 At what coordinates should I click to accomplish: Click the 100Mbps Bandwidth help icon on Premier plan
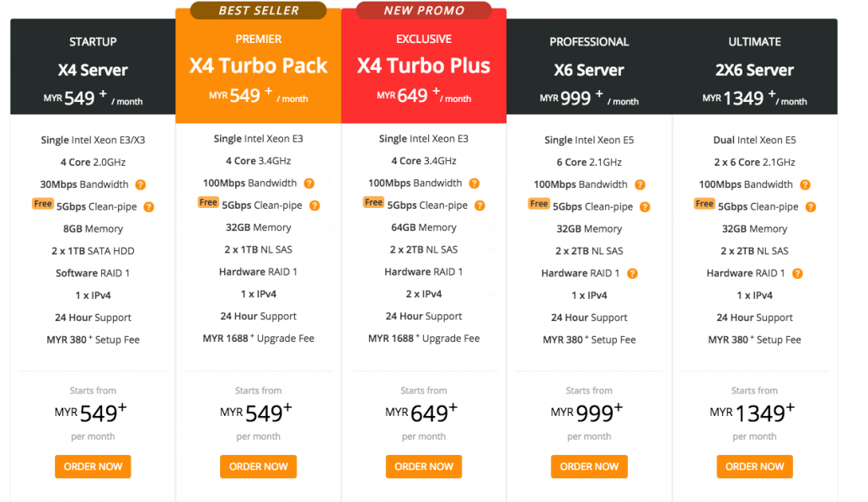click(308, 184)
